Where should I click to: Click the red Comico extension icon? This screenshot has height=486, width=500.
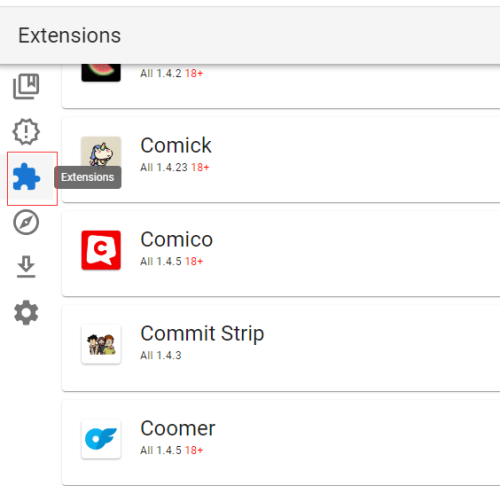pyautogui.click(x=101, y=250)
